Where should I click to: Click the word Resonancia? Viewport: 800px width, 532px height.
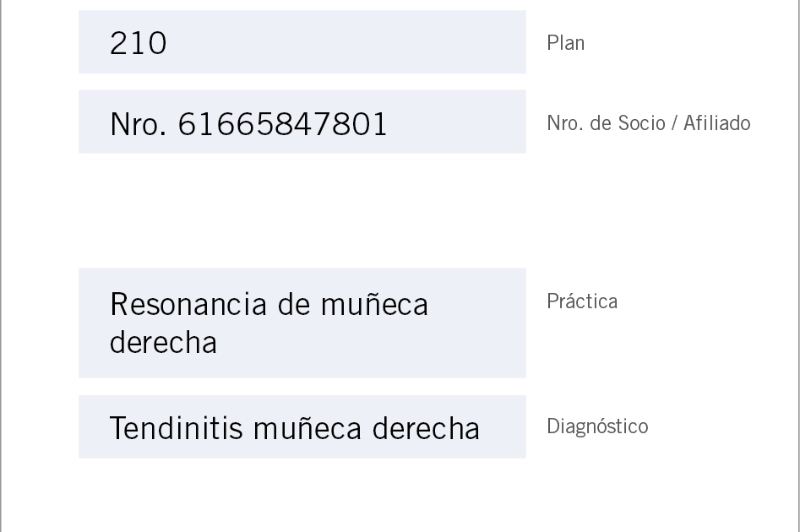pyautogui.click(x=188, y=305)
